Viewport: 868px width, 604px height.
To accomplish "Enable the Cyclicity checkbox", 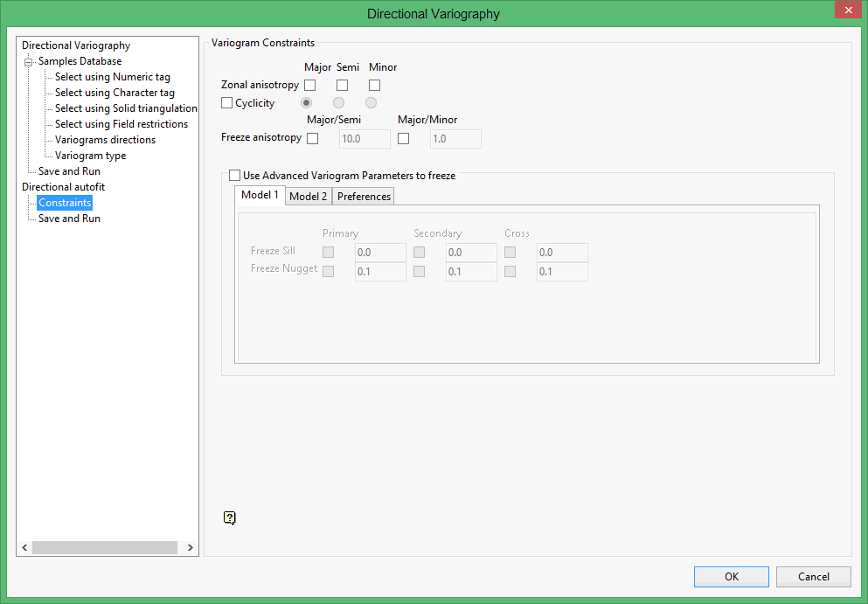I will [227, 103].
